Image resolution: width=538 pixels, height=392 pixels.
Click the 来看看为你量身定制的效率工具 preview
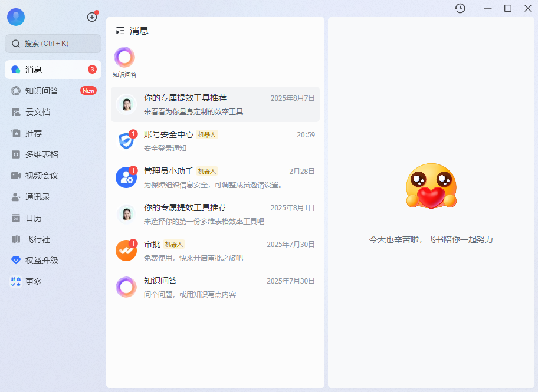click(193, 112)
